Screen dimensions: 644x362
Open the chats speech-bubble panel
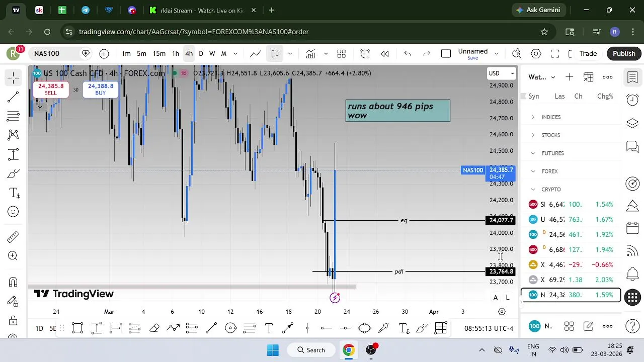tap(632, 147)
